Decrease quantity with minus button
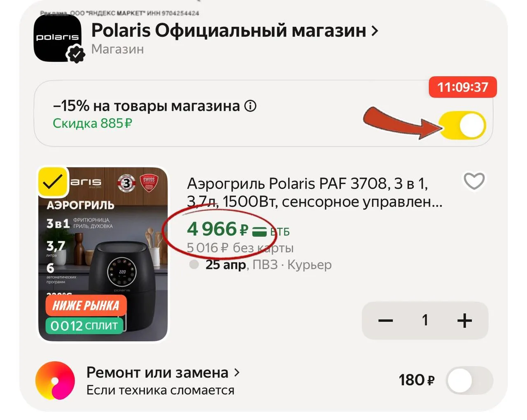527x420 pixels. click(385, 320)
